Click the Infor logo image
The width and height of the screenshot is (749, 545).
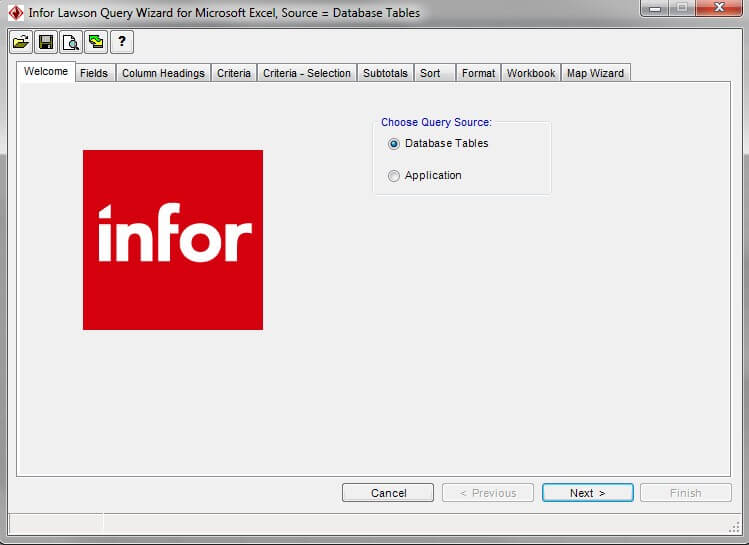tap(173, 240)
